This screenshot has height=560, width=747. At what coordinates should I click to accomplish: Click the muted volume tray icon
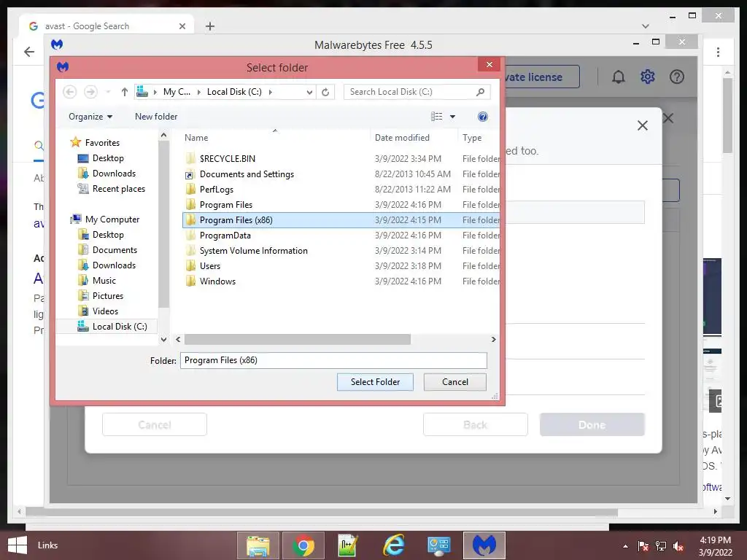[678, 546]
